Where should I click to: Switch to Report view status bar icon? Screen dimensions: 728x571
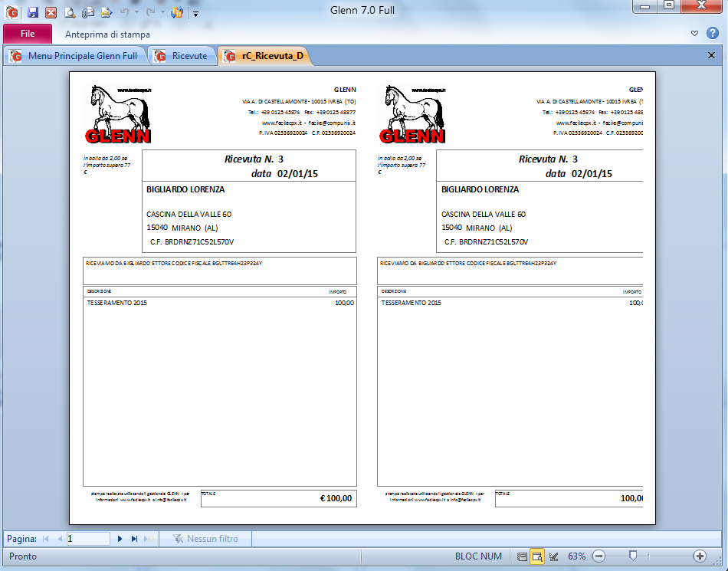pos(522,556)
